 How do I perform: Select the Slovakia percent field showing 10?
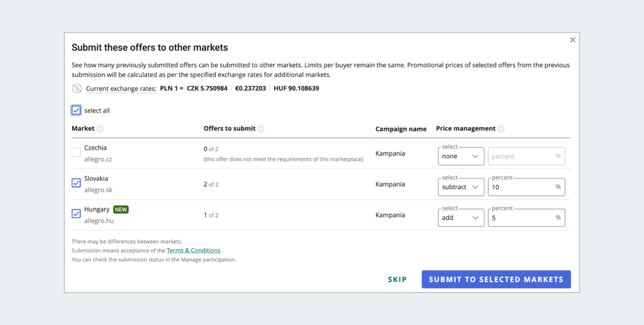tap(526, 187)
